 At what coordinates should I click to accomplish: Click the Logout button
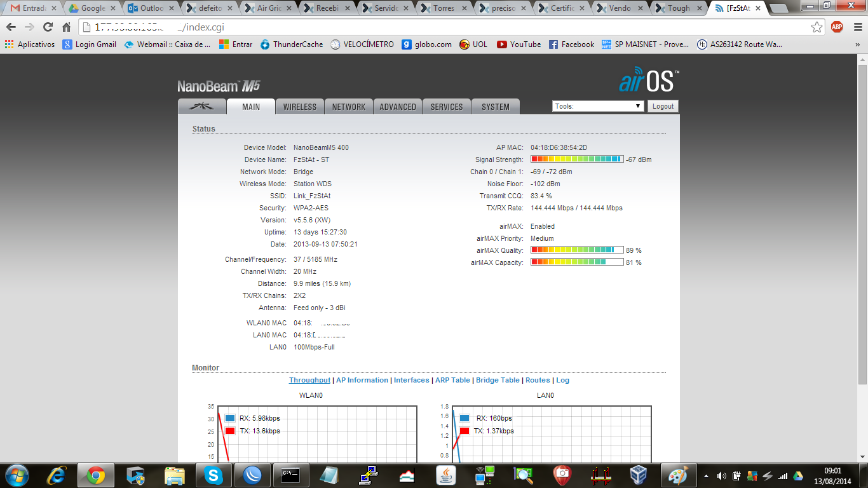(663, 106)
